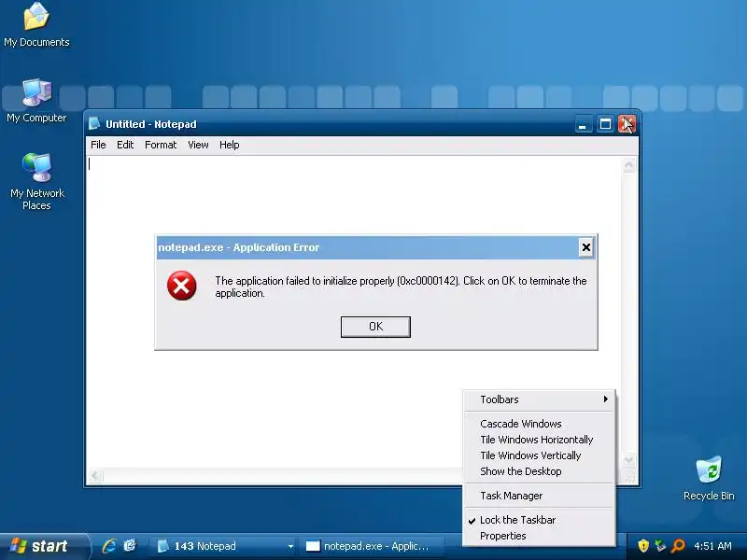
Task: Minimize the Untitled Notepad window
Action: pyautogui.click(x=583, y=124)
